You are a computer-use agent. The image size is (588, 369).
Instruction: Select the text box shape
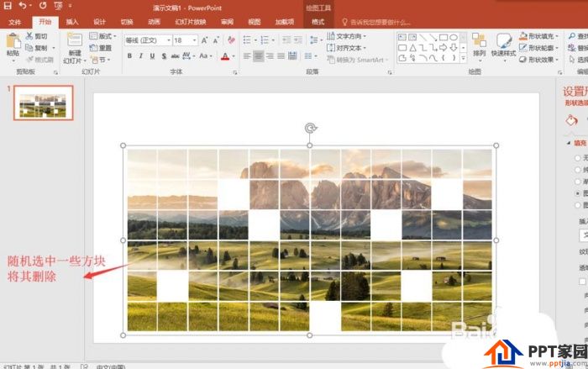click(402, 37)
